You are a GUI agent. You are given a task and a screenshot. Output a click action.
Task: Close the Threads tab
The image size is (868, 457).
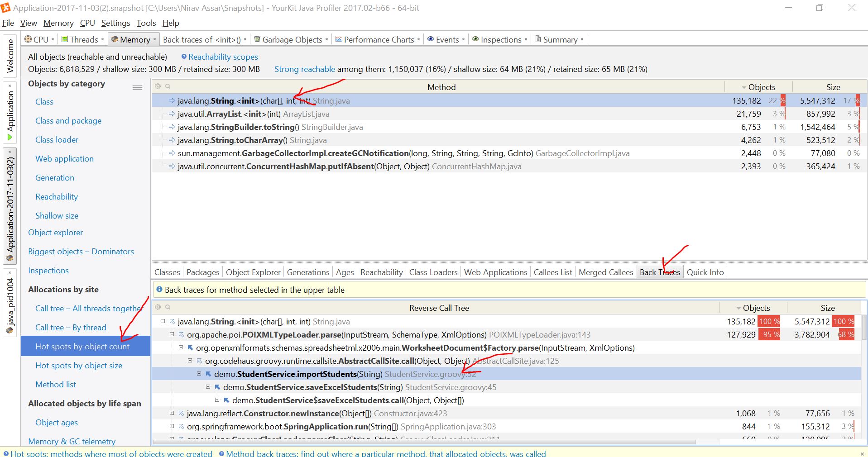(x=102, y=39)
